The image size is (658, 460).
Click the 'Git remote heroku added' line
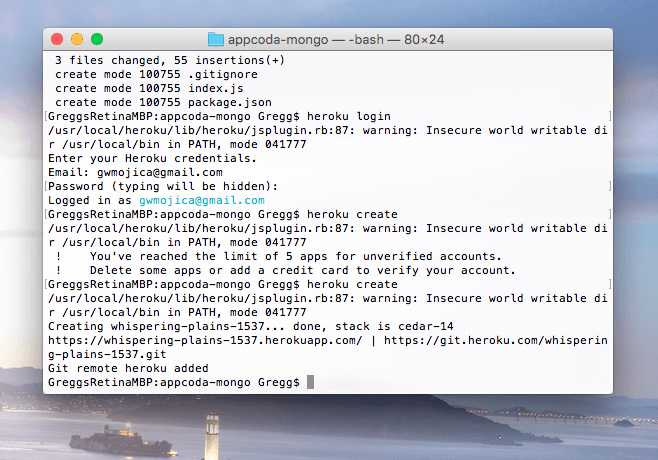(x=128, y=368)
